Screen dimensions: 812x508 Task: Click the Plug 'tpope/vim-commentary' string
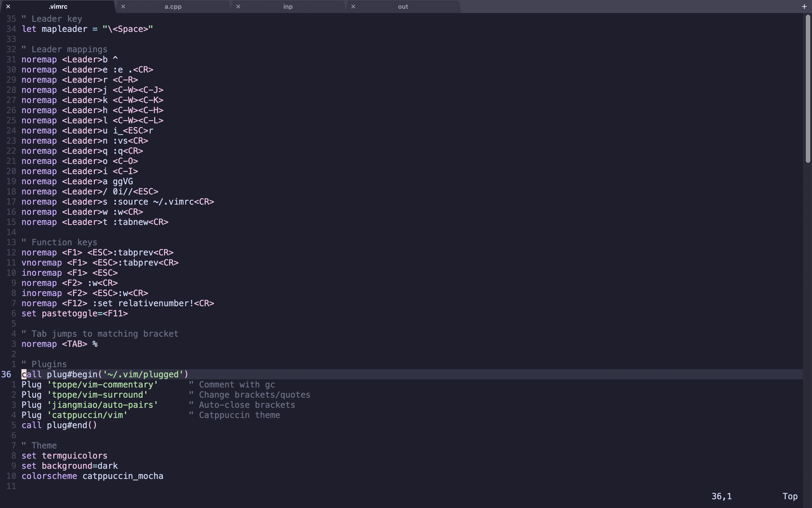[x=103, y=385]
